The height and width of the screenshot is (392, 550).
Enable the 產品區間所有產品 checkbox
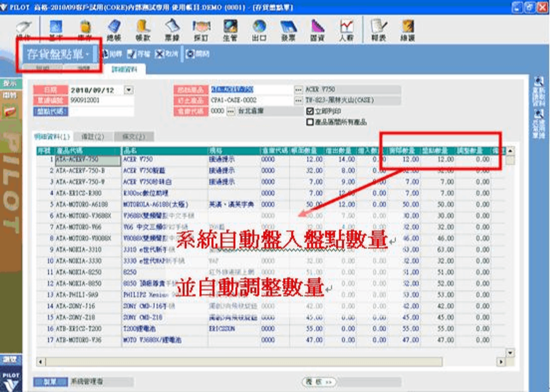(310, 121)
